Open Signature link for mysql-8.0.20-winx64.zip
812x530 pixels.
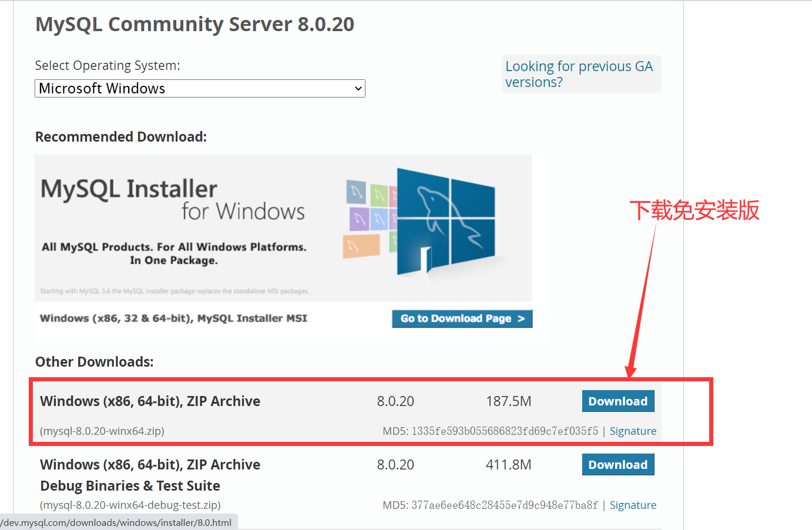[x=633, y=431]
